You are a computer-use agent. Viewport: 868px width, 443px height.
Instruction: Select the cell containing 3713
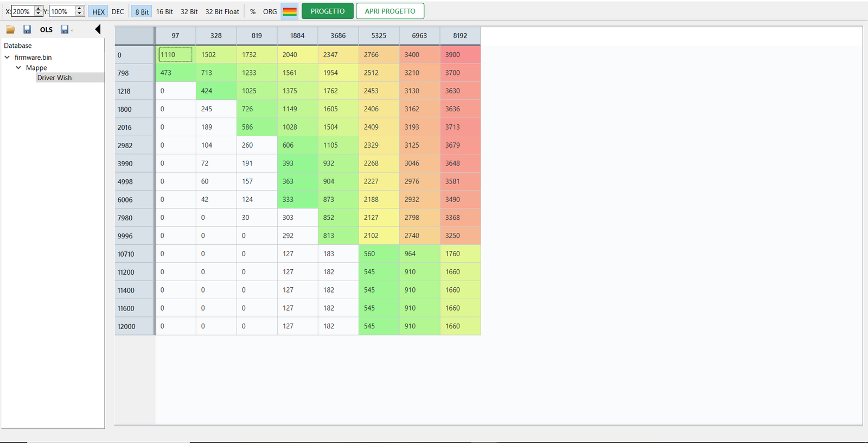[460, 127]
